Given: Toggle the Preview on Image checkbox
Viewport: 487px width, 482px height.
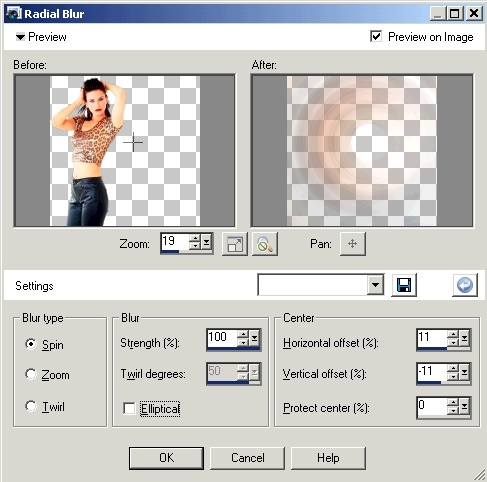Looking at the screenshot, I should (x=376, y=36).
